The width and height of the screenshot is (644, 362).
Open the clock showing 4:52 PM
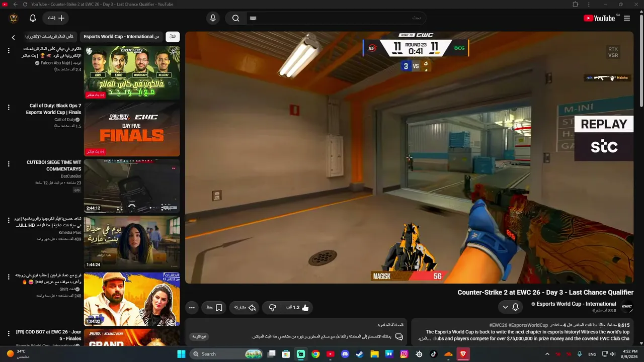click(630, 354)
